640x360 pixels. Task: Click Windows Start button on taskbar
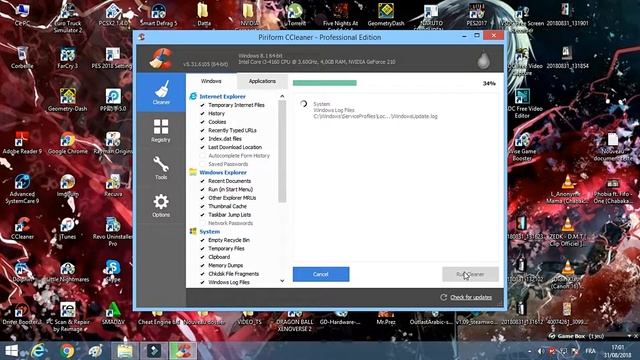pyautogui.click(x=11, y=351)
